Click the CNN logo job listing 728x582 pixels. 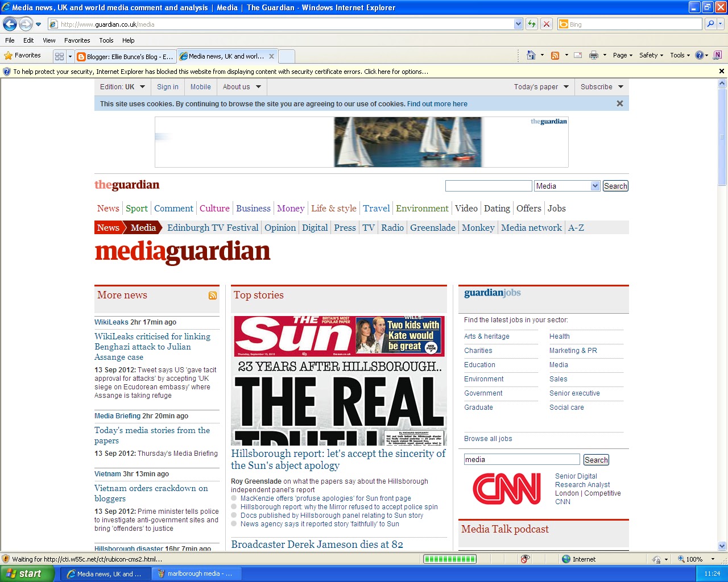[507, 489]
